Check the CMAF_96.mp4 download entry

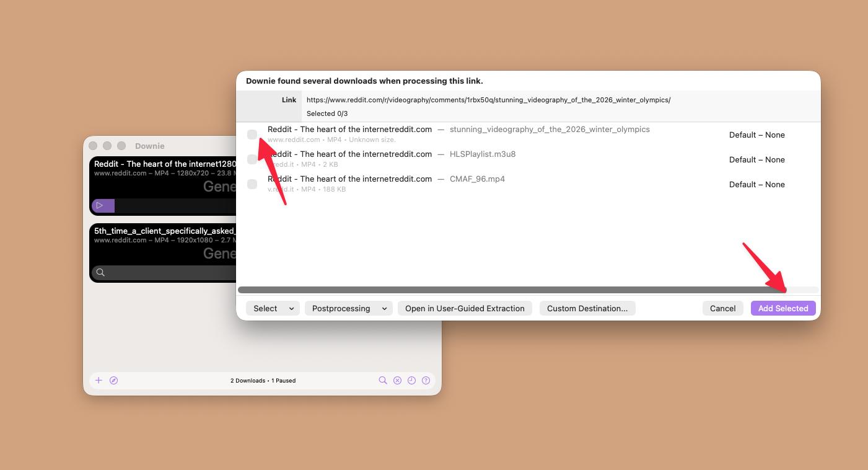[x=252, y=184]
